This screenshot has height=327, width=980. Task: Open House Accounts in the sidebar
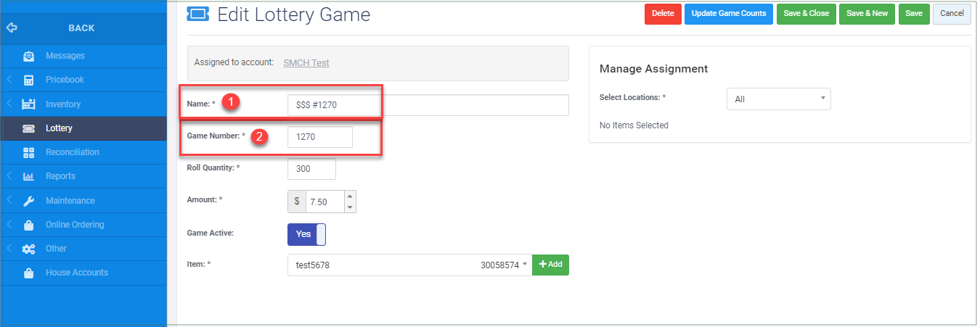76,273
